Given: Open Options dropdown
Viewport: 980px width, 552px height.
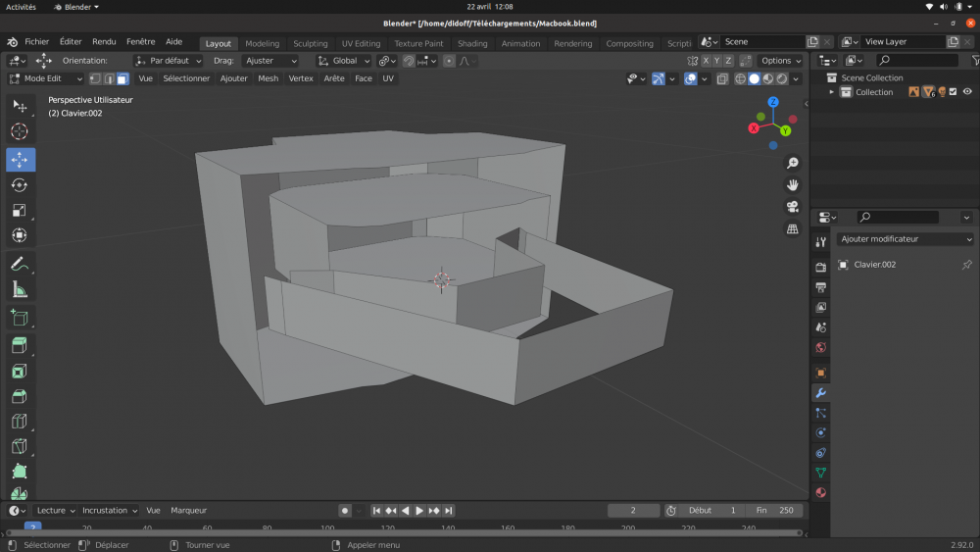Looking at the screenshot, I should pos(781,61).
